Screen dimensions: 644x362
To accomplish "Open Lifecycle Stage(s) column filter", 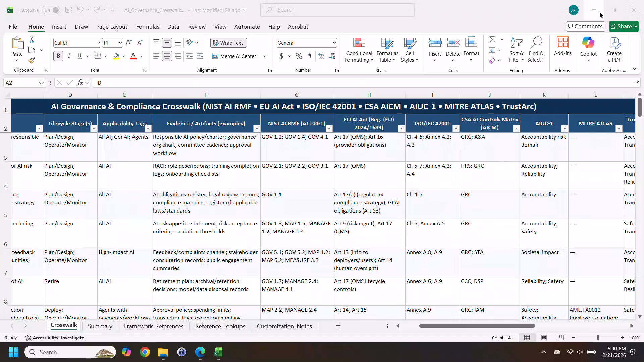I will 94,129.
